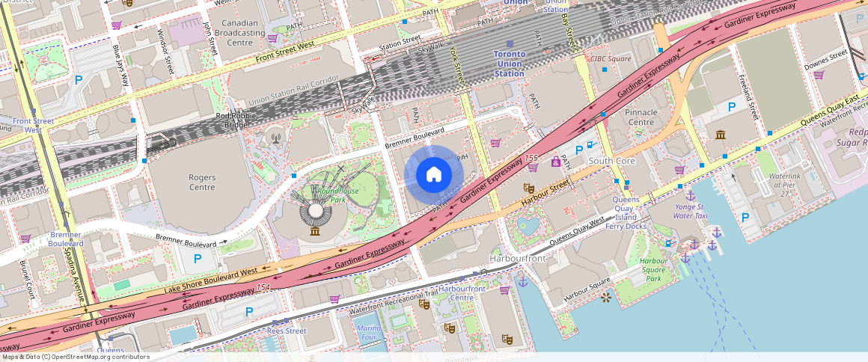Click the purple shopping bag icon near South Core
Viewport: 868px width, 362px height.
pyautogui.click(x=555, y=162)
